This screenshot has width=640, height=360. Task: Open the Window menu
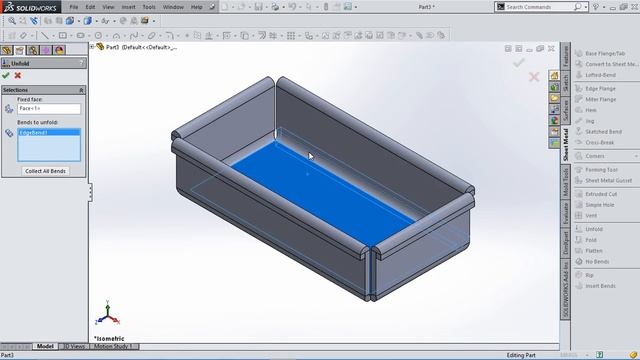[173, 7]
